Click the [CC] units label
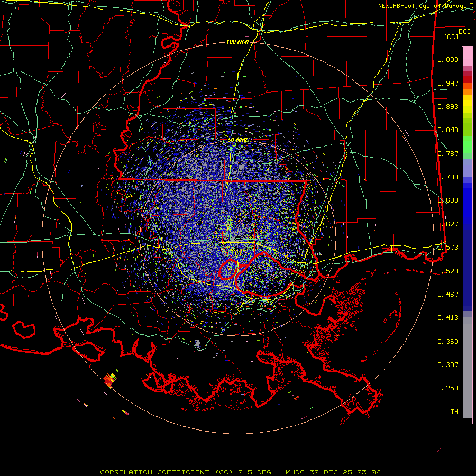476x476 pixels. coord(452,36)
